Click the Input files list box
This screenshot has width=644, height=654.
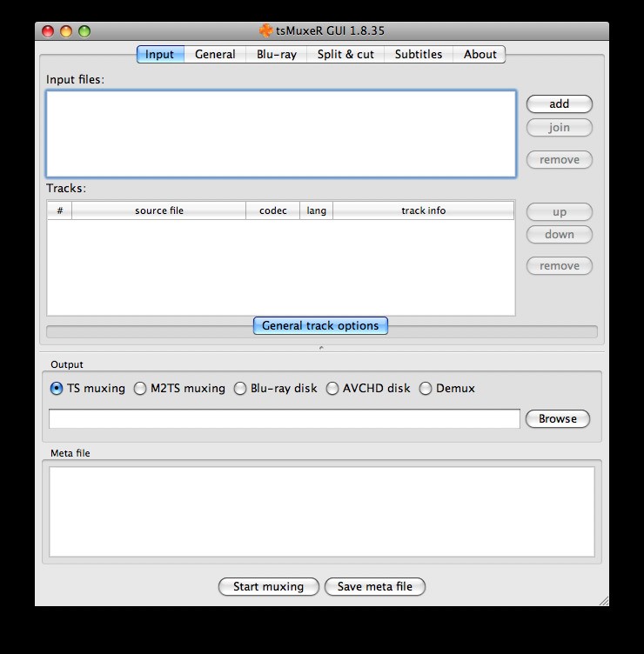pos(281,134)
